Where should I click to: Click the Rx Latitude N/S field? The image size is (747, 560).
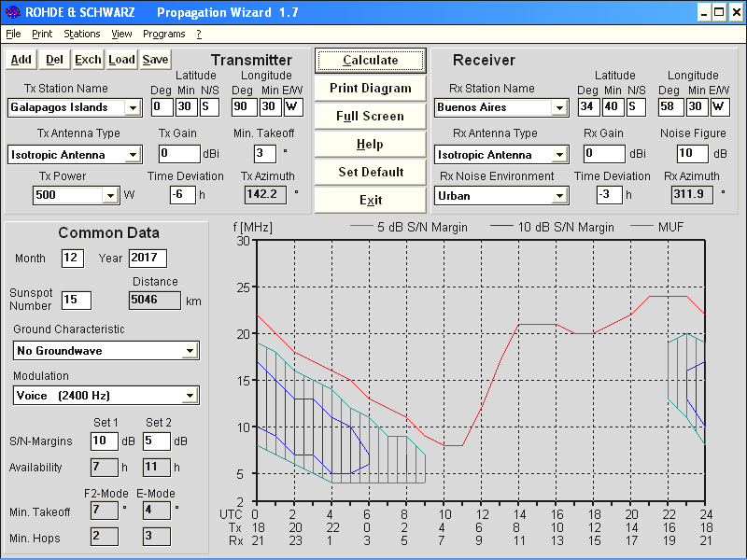[x=636, y=107]
